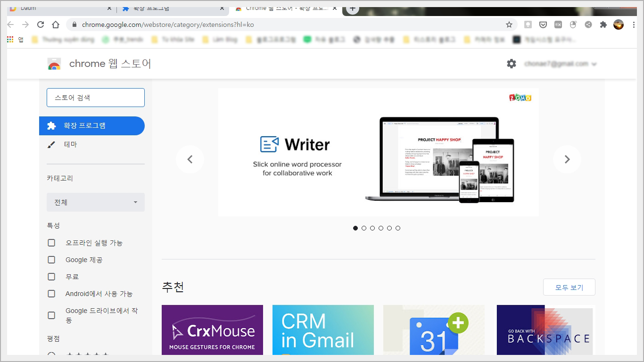View site info via the padlock icon

tap(74, 25)
